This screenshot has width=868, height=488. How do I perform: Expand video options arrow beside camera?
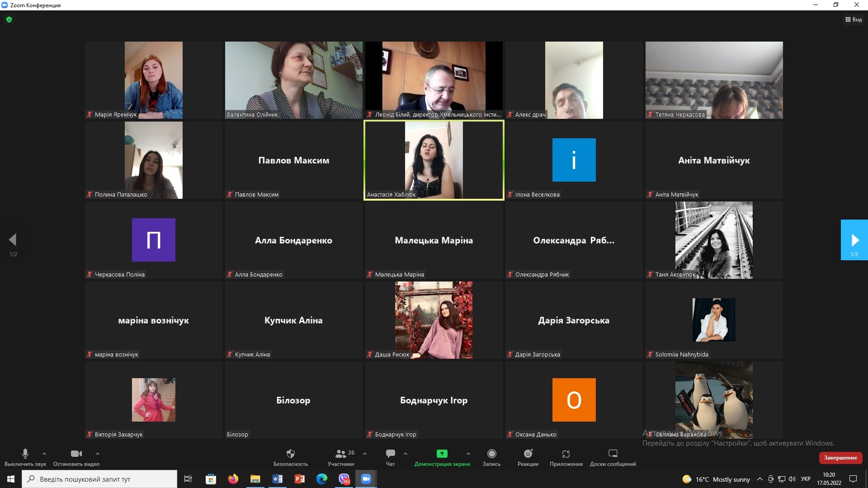pos(98,454)
